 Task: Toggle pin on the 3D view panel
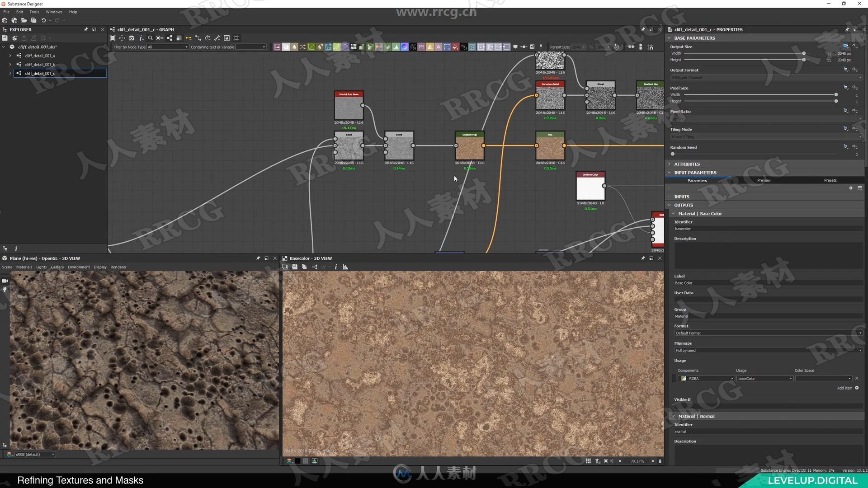[x=258, y=258]
